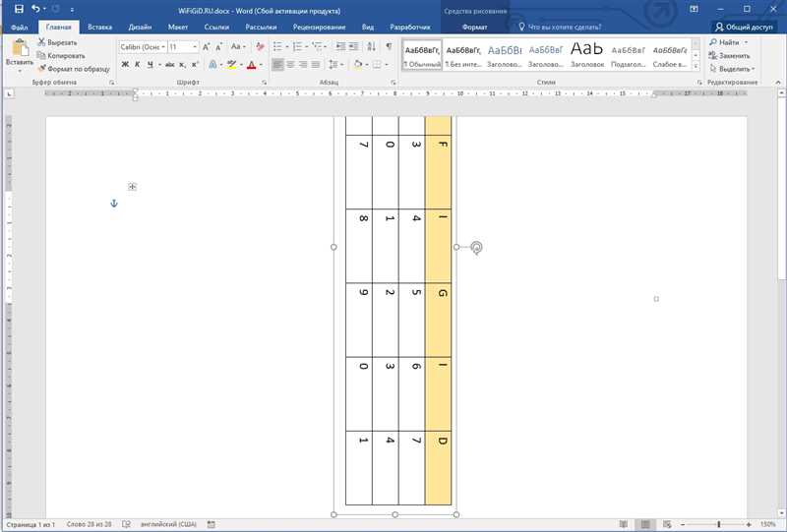Increase font size with the large A icon

pyautogui.click(x=207, y=46)
